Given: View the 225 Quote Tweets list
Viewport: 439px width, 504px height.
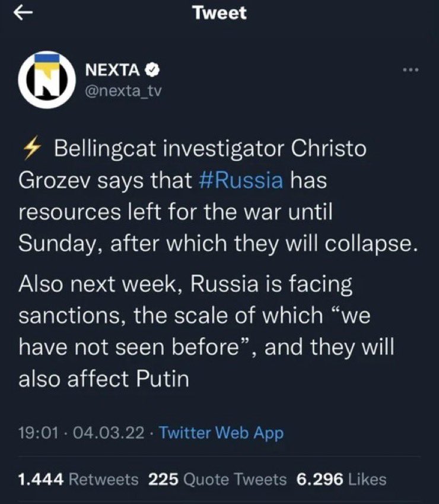Looking at the screenshot, I should tap(217, 480).
